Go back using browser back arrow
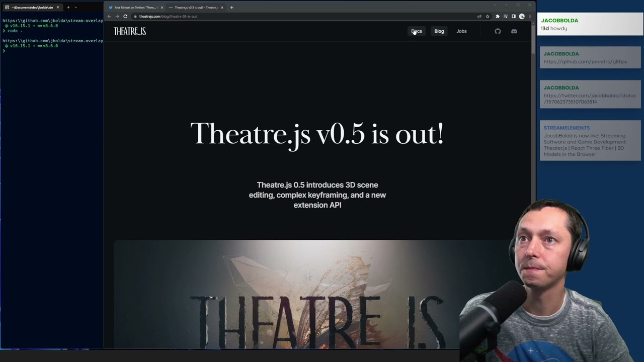This screenshot has height=362, width=644. coord(109,16)
